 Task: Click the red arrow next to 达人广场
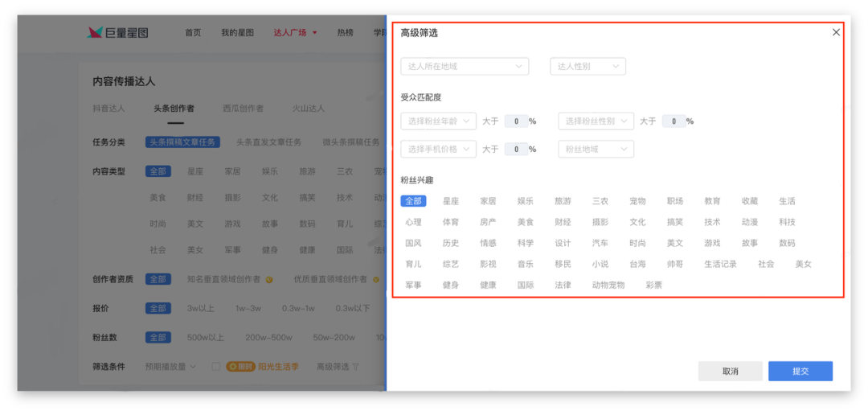[x=315, y=33]
